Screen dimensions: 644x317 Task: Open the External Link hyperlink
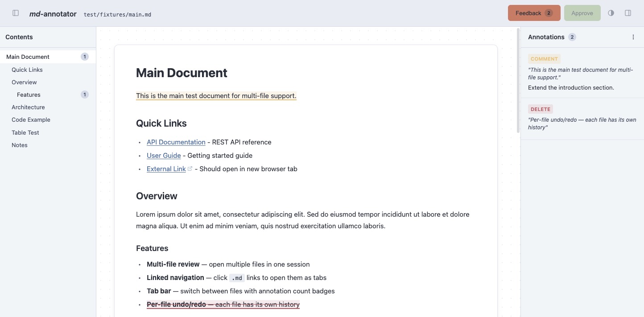click(x=166, y=169)
